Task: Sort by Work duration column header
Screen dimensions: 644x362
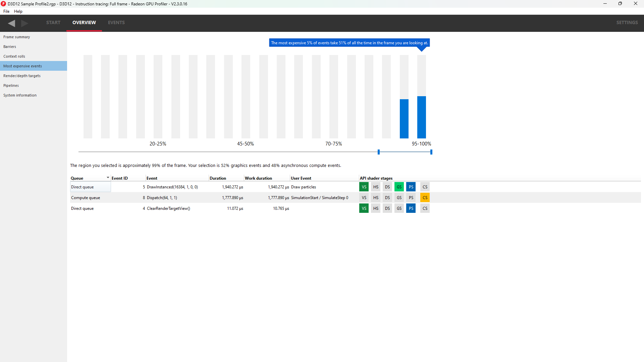Action: [x=258, y=178]
